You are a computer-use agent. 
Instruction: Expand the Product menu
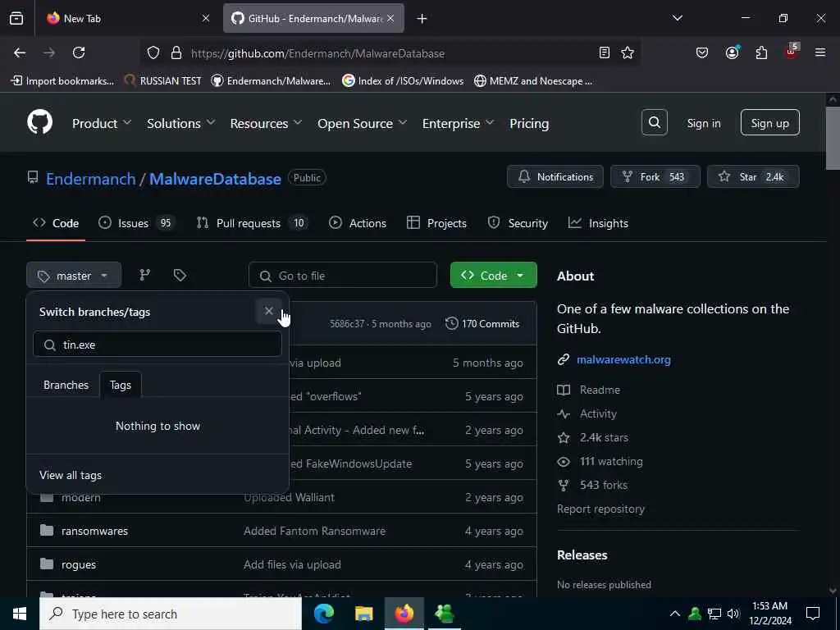tap(101, 123)
